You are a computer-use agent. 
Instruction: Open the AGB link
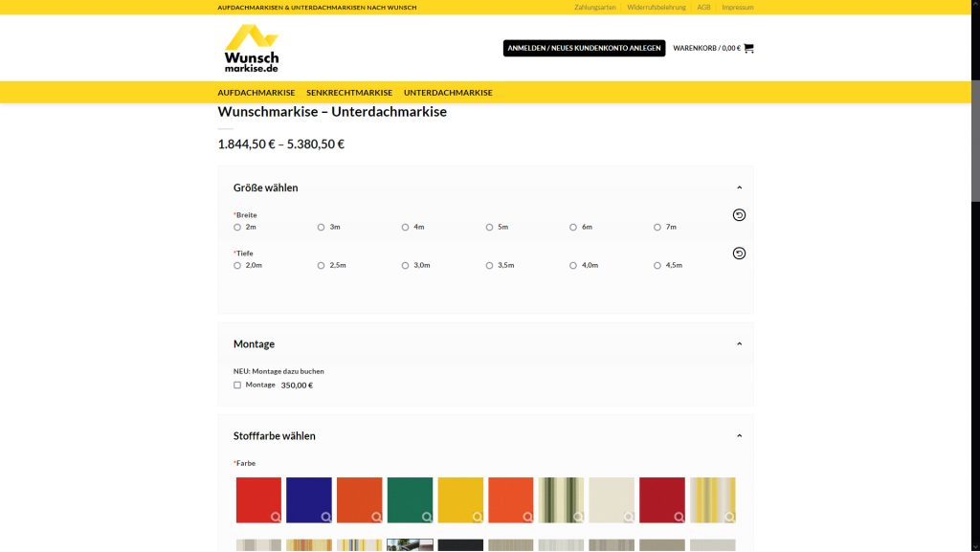tap(703, 8)
